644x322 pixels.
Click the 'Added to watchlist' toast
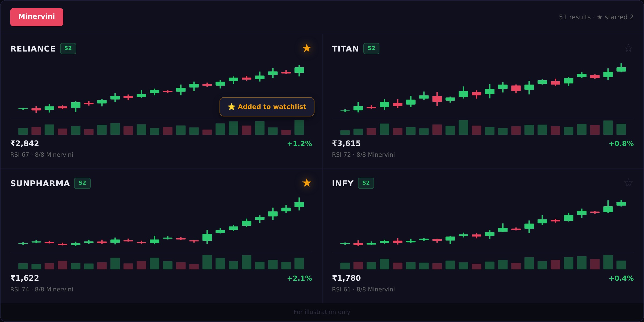pos(267,107)
